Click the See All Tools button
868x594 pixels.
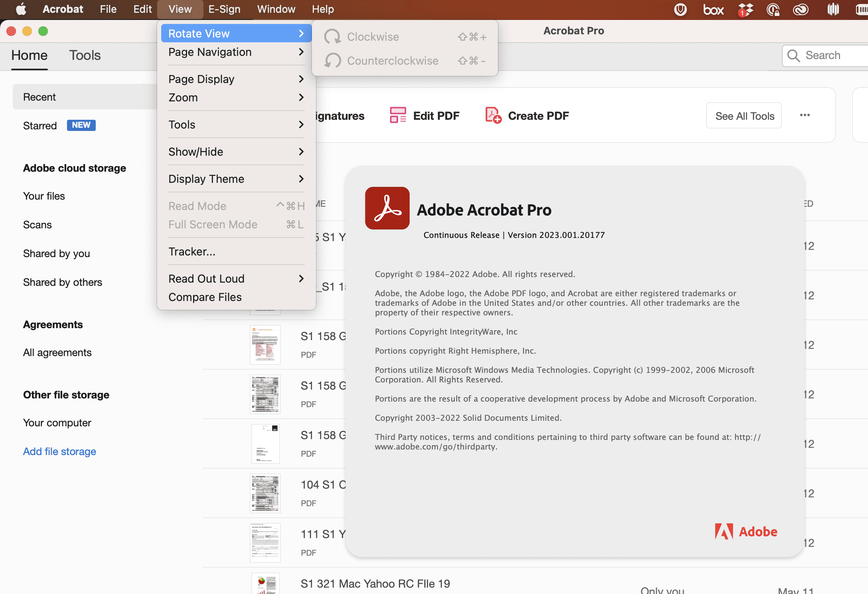point(744,115)
